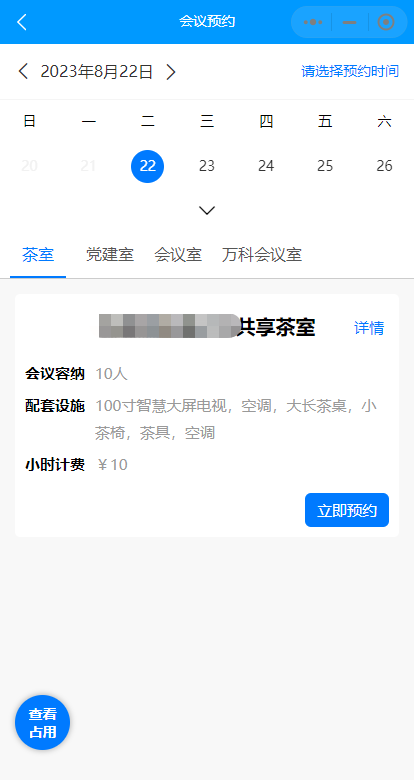View 详情 of the shared tea room
The height and width of the screenshot is (780, 414).
[x=369, y=328]
